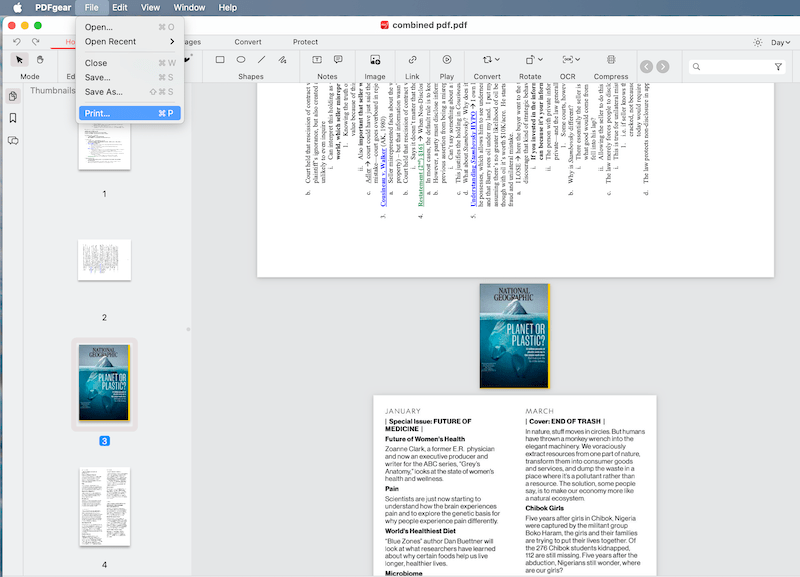Open the Cousineau v. Walker link in document
The height and width of the screenshot is (577, 800).
383,177
